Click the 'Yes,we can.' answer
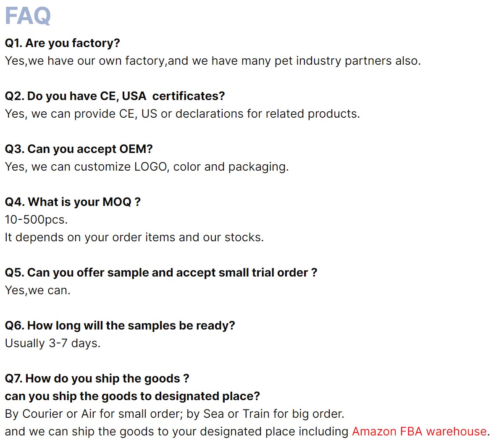504x443 pixels. coord(37,290)
